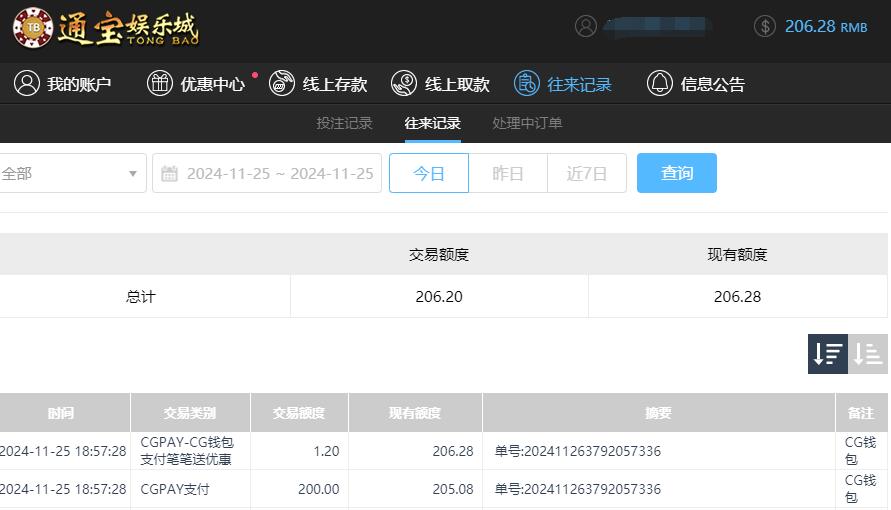Click the user avatar icon in header

tap(586, 26)
